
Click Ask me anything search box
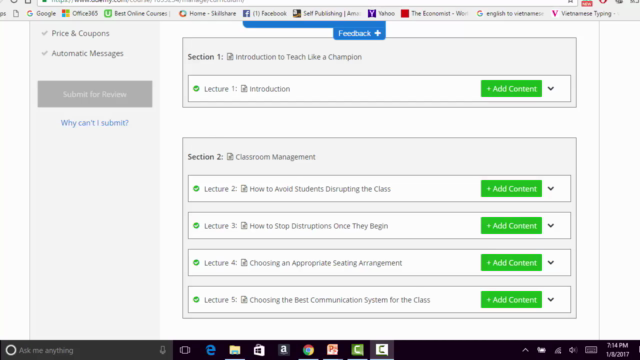click(x=86, y=350)
